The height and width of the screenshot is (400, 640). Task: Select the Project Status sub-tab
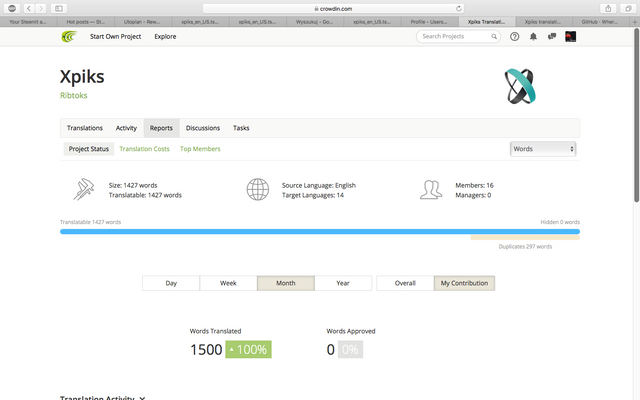click(89, 149)
